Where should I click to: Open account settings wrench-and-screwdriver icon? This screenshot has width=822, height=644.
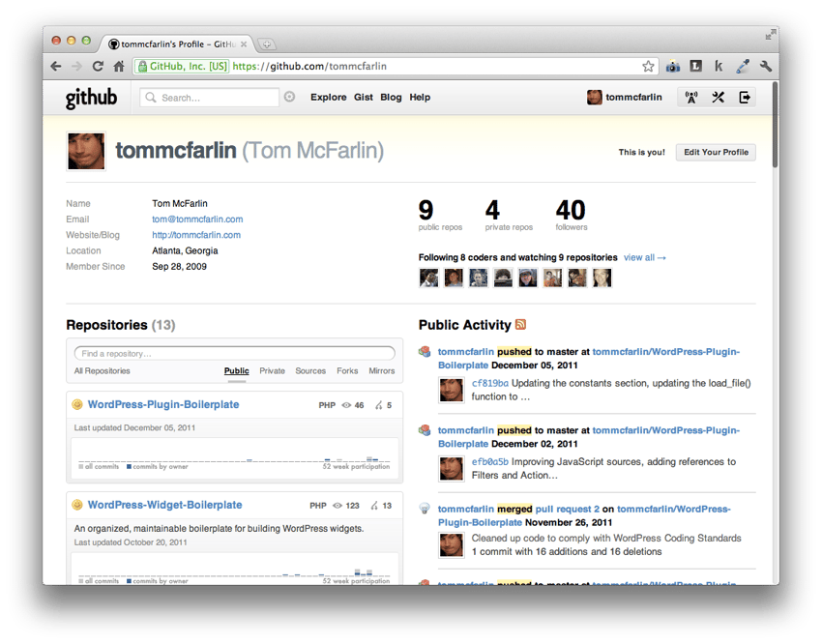point(718,98)
